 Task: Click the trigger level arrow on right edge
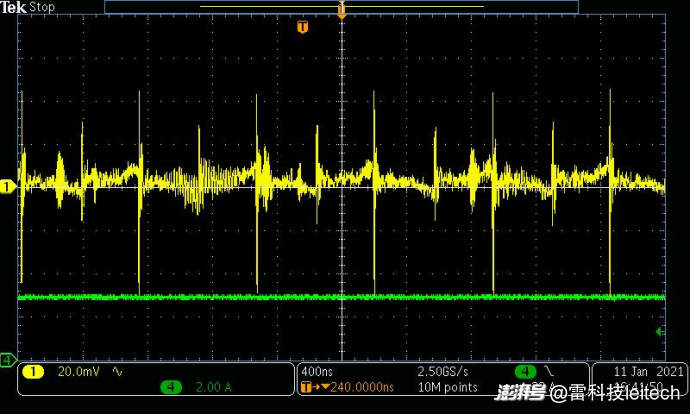coord(659,330)
